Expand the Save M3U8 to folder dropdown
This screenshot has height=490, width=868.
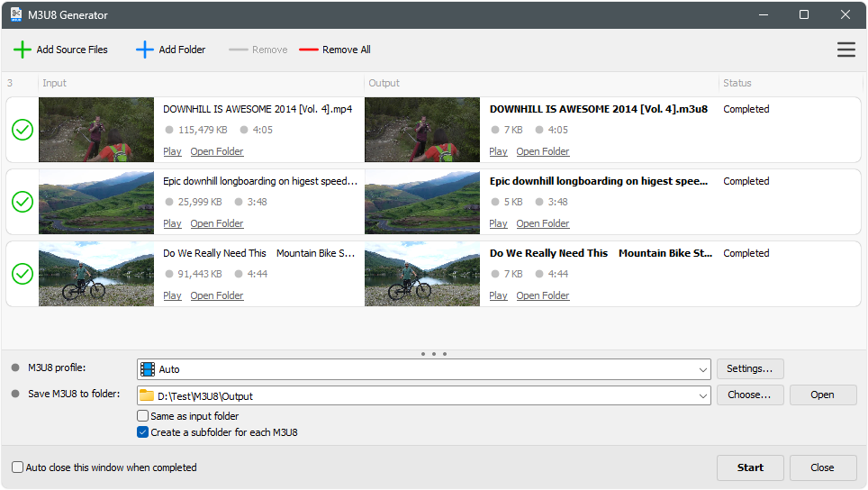702,395
